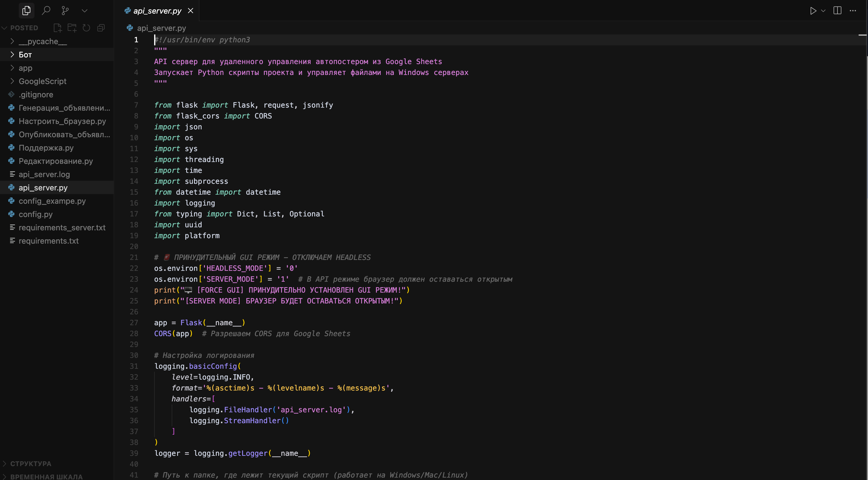Click the file icon beside api_server.log

(x=12, y=174)
